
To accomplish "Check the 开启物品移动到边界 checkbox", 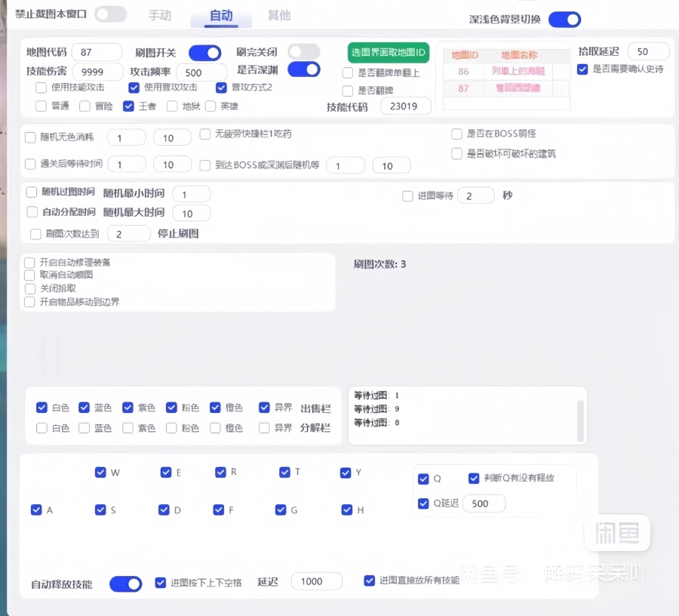I will tap(29, 302).
